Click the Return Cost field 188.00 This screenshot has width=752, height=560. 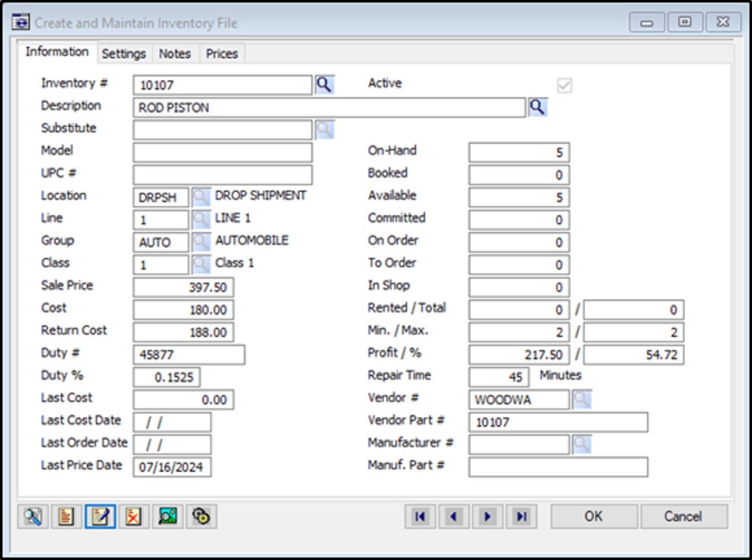183,332
